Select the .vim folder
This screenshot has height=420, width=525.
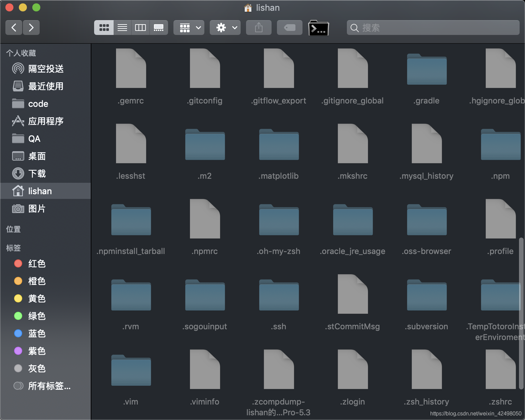(131, 370)
